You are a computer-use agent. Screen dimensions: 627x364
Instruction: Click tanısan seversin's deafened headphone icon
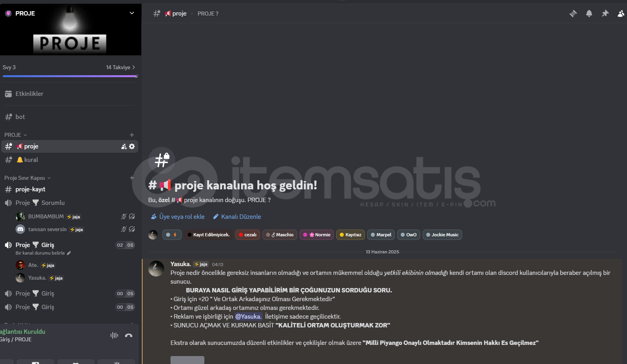click(132, 229)
